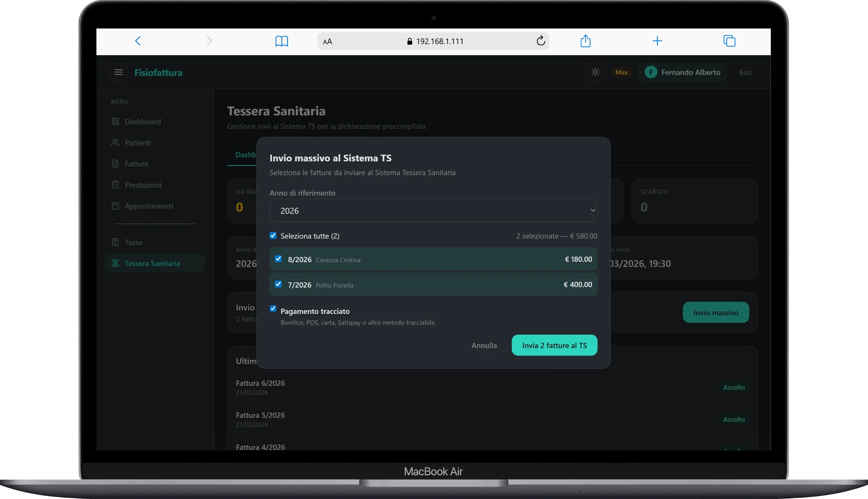Open Fernando Alberto user menu
The image size is (868, 499).
682,72
